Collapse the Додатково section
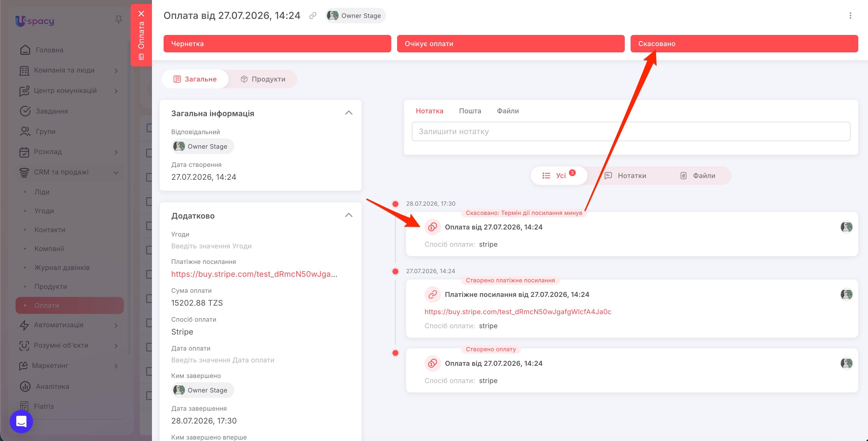 pos(349,215)
